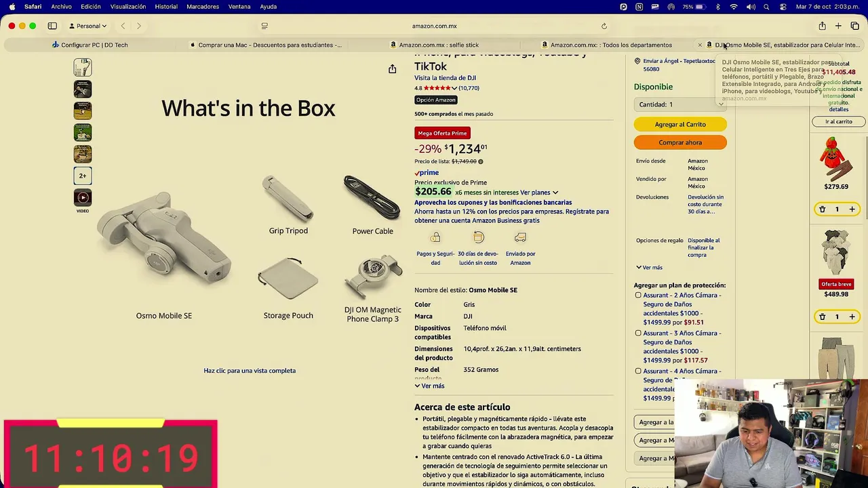Check Assurant 4 Años protection plan
868x488 pixels.
[638, 371]
